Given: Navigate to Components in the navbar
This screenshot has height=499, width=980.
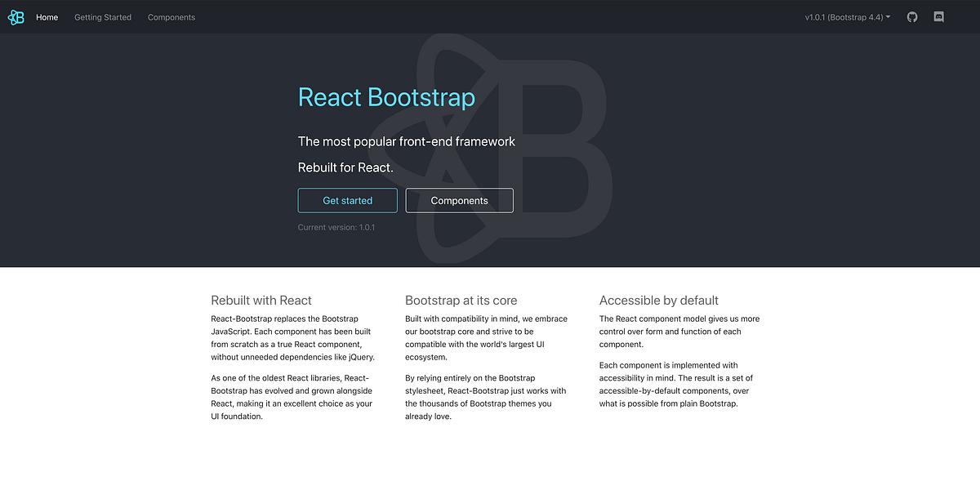Looking at the screenshot, I should [171, 16].
